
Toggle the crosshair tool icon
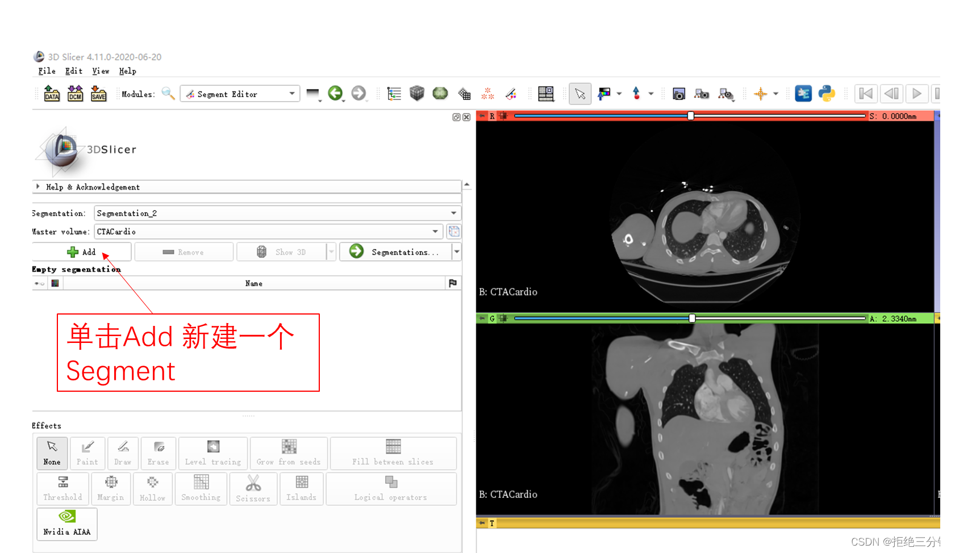pyautogui.click(x=760, y=94)
